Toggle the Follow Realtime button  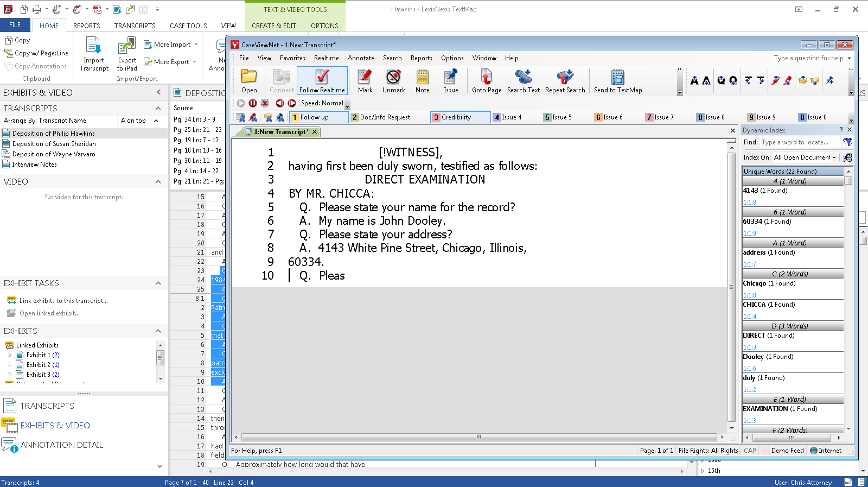point(322,81)
